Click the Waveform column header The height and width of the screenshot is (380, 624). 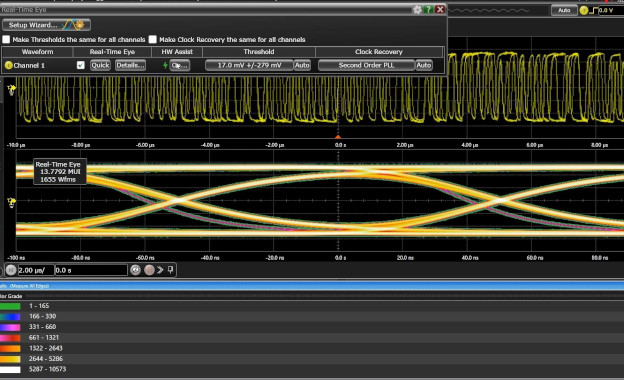pyautogui.click(x=37, y=52)
